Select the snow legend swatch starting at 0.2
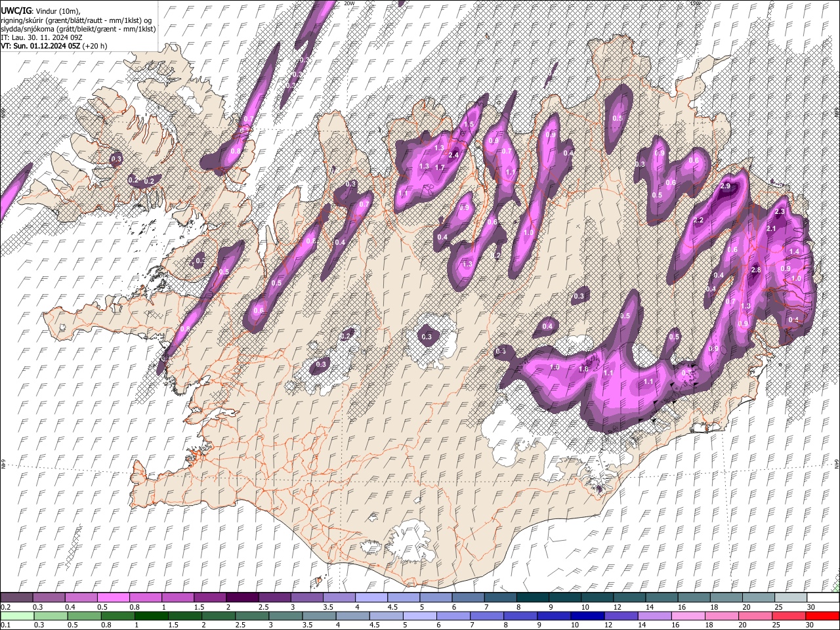 coord(16,598)
